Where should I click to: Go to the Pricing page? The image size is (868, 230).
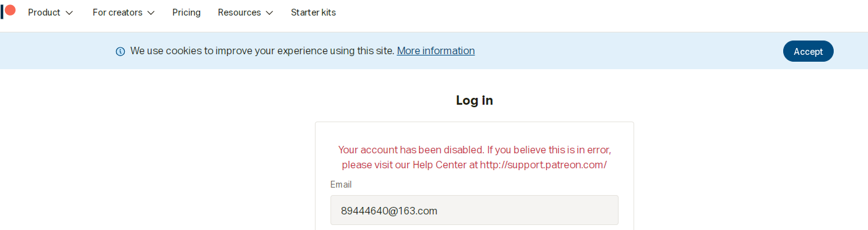(x=186, y=12)
